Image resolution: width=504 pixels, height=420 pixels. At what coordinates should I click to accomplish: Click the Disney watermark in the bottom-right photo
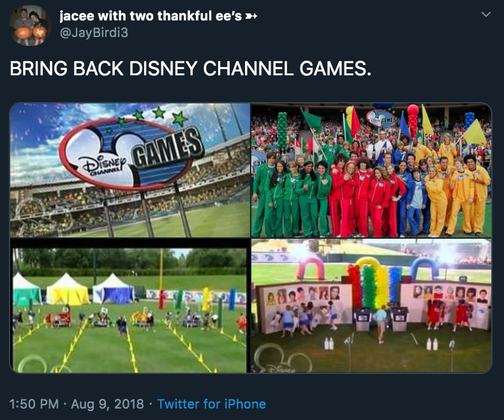point(283,359)
